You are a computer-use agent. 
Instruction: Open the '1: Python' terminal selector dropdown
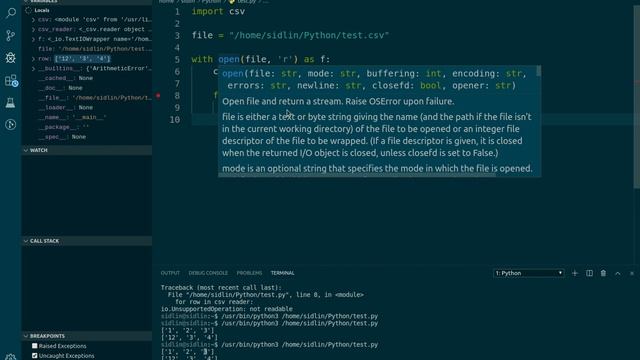click(529, 273)
